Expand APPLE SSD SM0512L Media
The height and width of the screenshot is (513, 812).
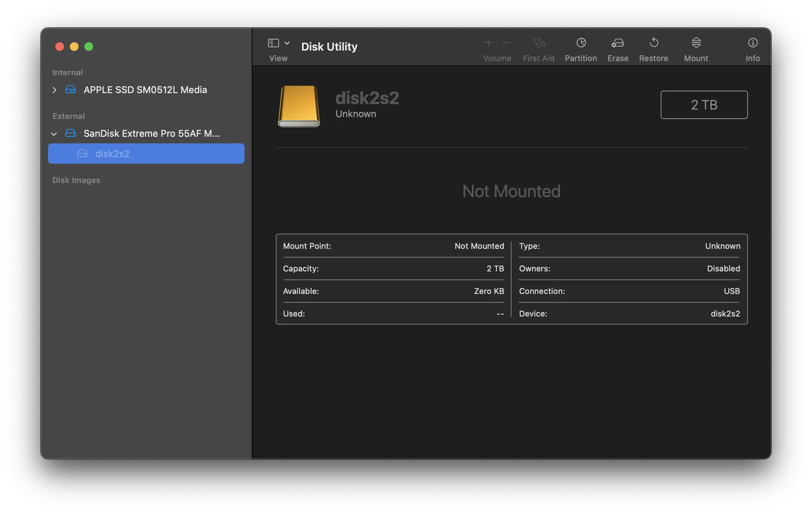(55, 90)
